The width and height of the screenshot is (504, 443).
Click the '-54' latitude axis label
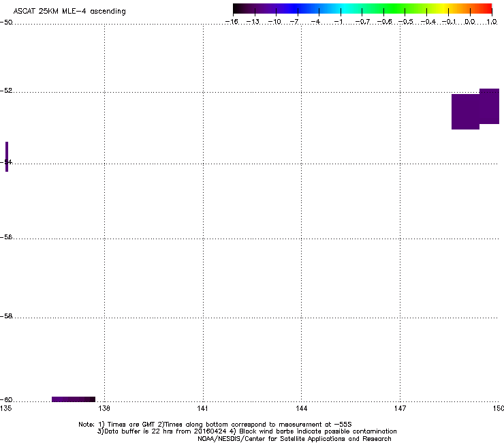6,162
